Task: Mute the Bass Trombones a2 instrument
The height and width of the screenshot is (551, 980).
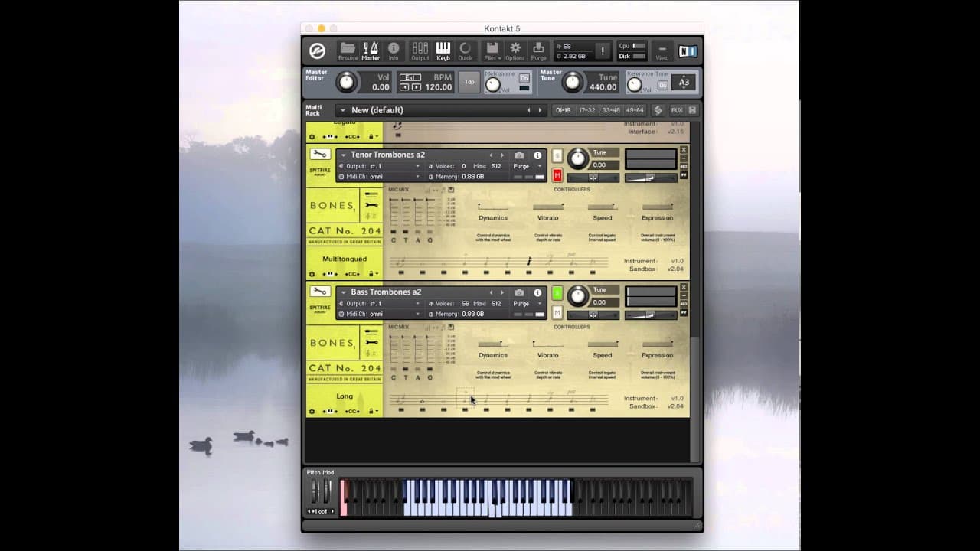Action: coord(557,312)
